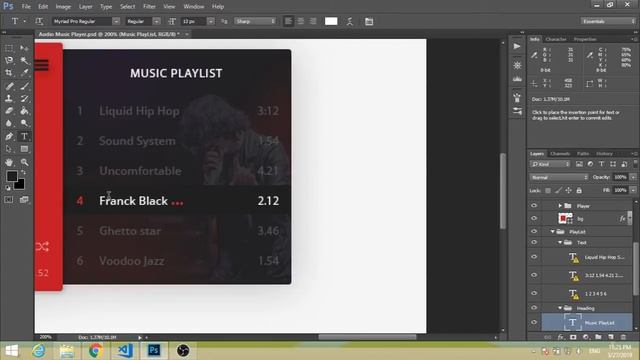Select the History Brush tool
Screen dimensions: 640x360
pyautogui.click(x=24, y=98)
